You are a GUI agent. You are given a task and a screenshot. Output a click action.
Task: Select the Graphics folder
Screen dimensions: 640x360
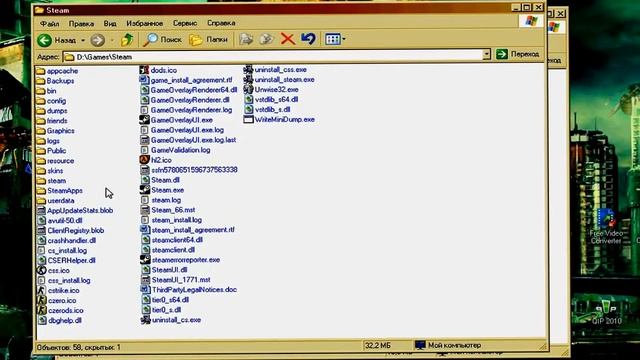click(x=55, y=131)
